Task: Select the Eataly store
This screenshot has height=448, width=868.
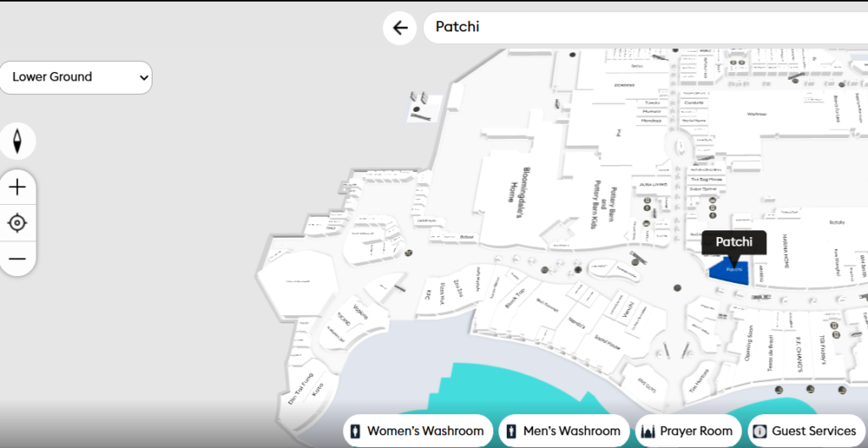Action: 837,223
